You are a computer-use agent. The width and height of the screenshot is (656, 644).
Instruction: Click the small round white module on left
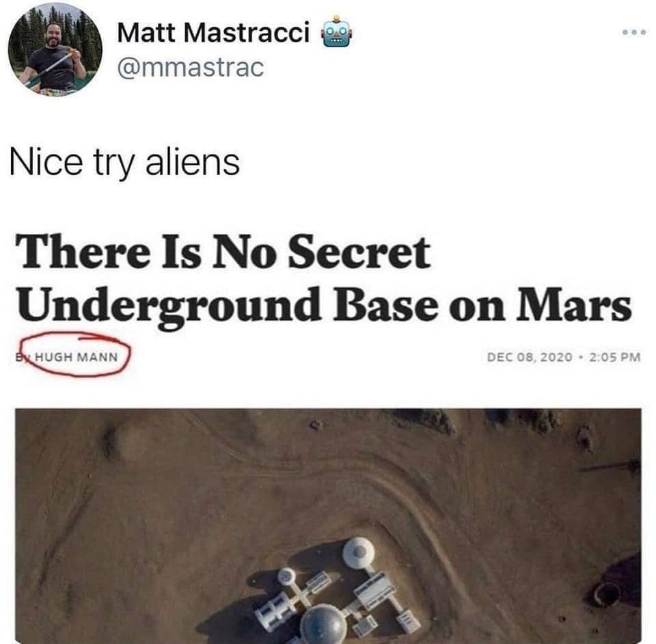[x=286, y=576]
